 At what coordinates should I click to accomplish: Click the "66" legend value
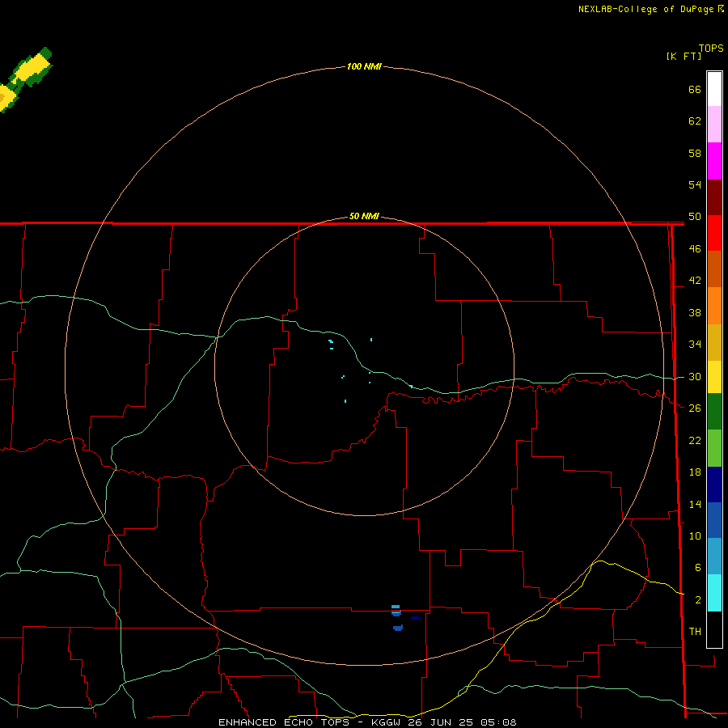pos(695,89)
